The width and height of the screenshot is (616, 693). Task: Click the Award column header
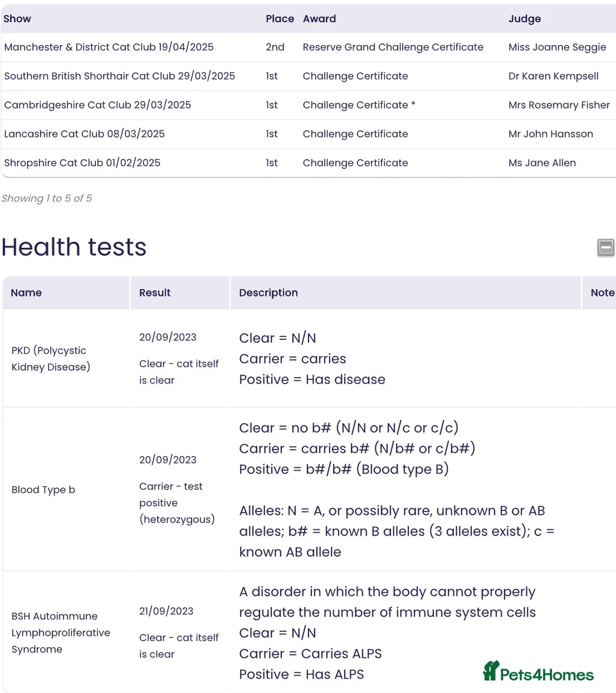pos(319,19)
